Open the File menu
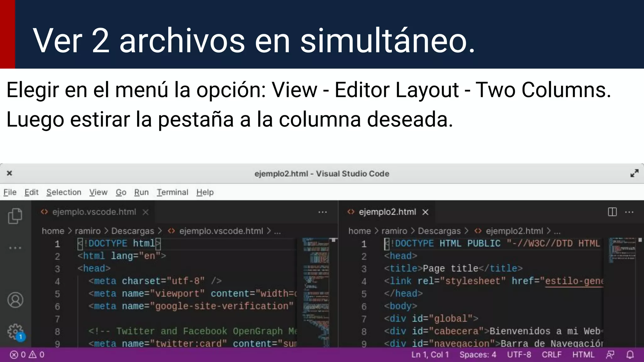This screenshot has height=362, width=644. click(x=10, y=192)
